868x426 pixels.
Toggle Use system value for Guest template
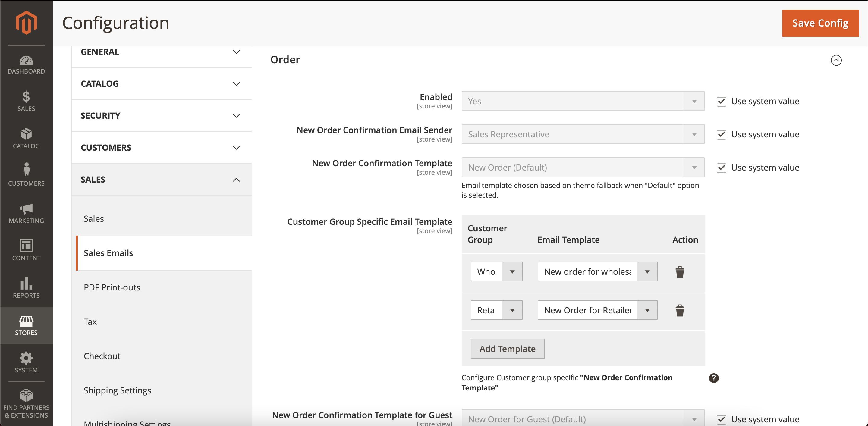click(722, 419)
